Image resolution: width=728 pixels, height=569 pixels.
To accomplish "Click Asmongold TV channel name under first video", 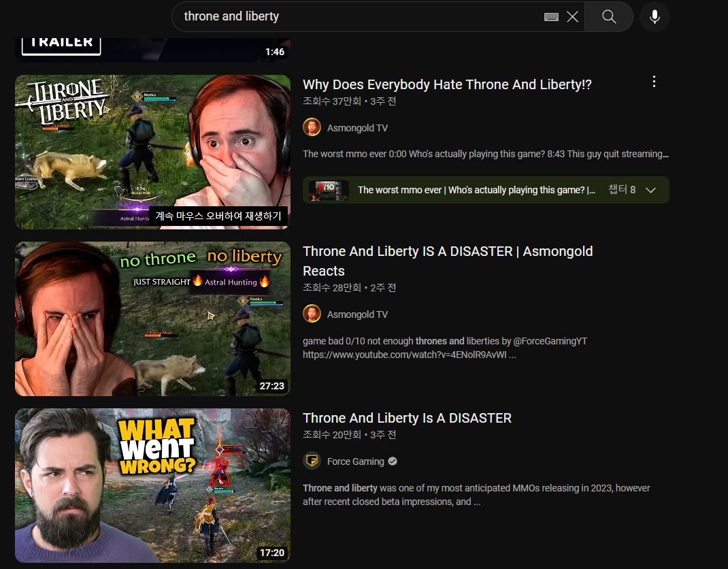I will 357,128.
